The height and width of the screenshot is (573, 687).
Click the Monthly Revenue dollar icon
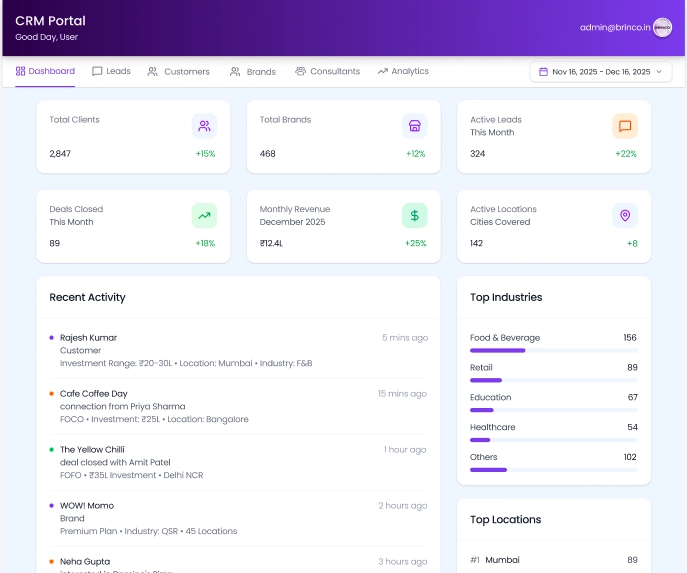(x=414, y=215)
